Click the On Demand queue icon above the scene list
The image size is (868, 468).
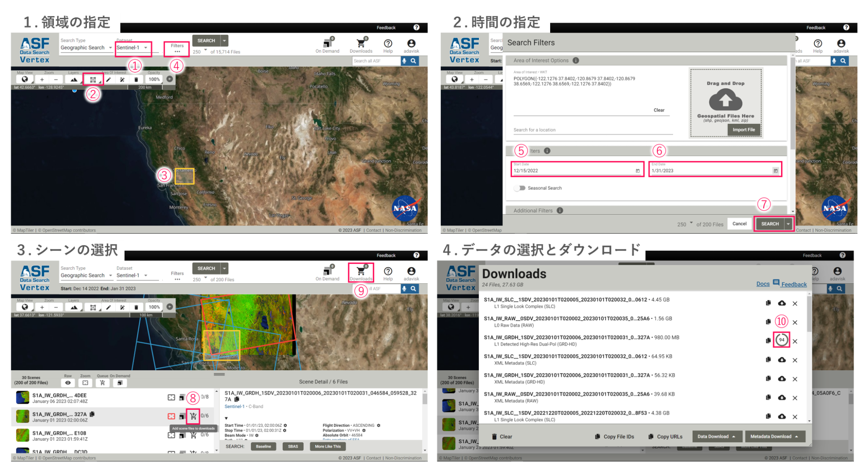pos(120,383)
